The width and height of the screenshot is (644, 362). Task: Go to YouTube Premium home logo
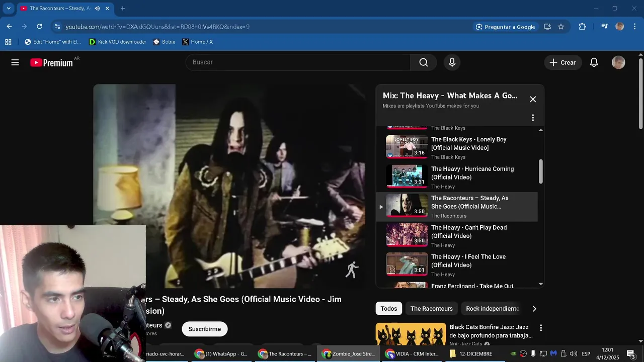click(52, 62)
